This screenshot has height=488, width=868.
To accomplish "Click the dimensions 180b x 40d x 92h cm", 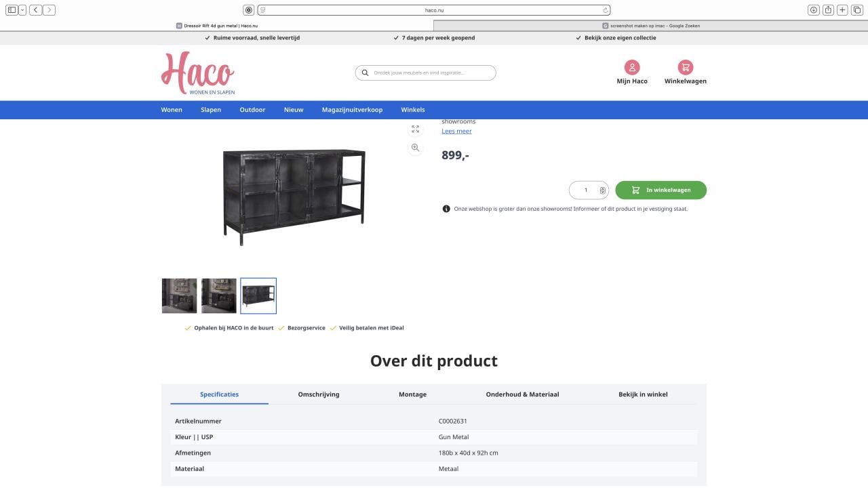I will point(469,453).
